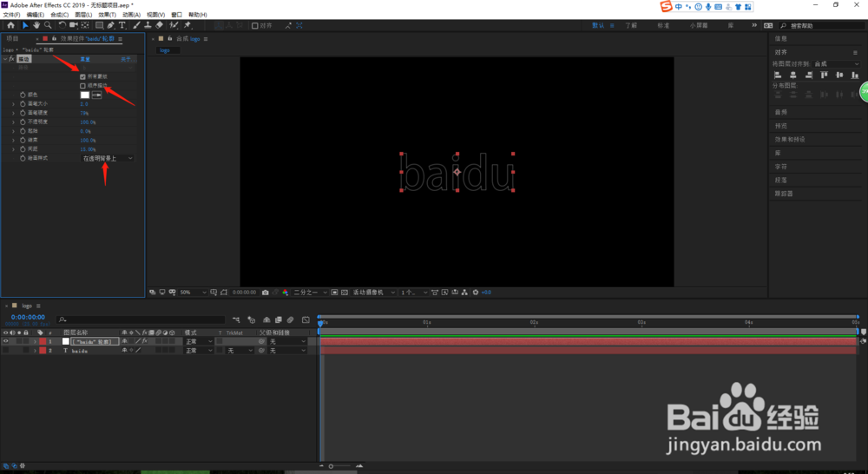Viewport: 868px width, 474px height.
Task: Select the Zoom magnifier tool
Action: tap(48, 25)
